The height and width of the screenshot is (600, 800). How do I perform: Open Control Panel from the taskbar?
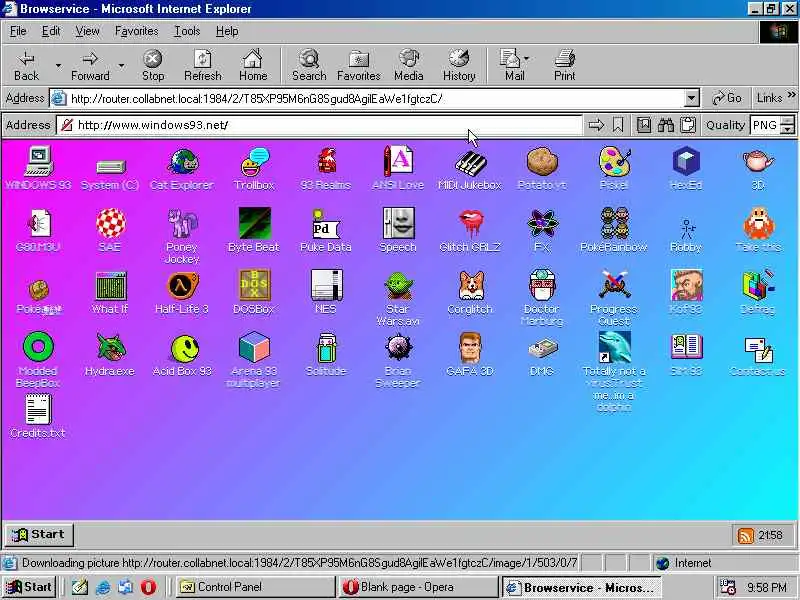(x=255, y=587)
